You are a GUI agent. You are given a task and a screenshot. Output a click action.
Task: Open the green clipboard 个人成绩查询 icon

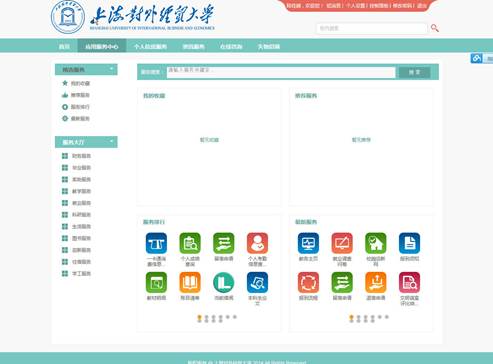[190, 243]
